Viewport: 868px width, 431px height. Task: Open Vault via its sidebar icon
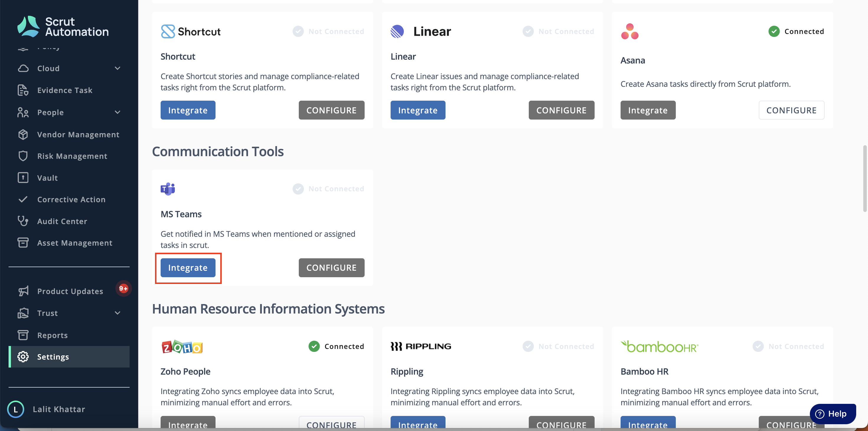click(23, 178)
